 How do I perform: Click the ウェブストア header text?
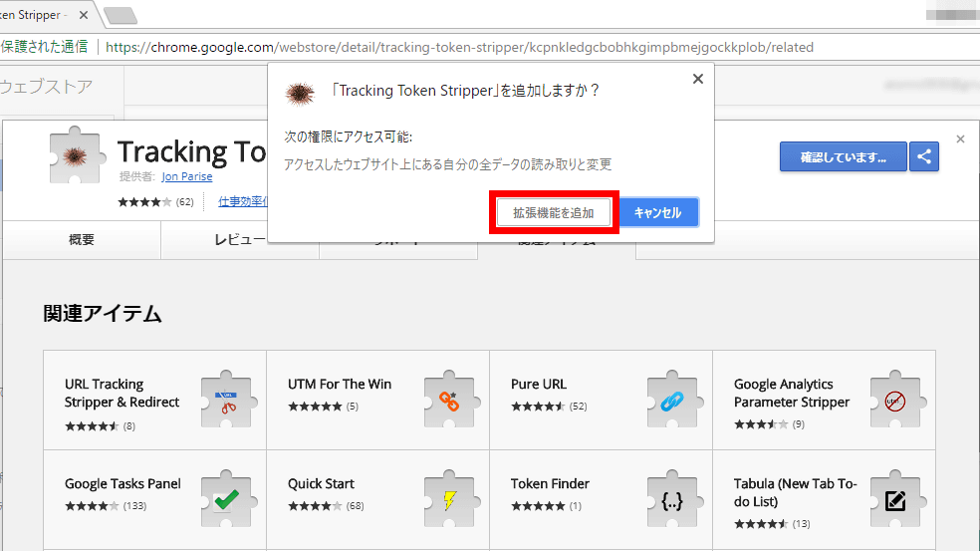click(46, 87)
